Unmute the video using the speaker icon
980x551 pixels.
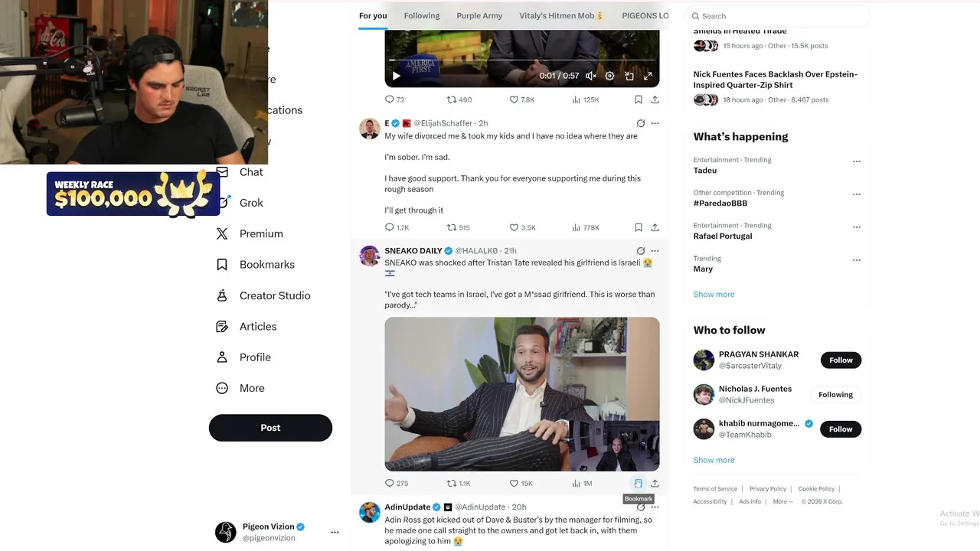click(591, 76)
